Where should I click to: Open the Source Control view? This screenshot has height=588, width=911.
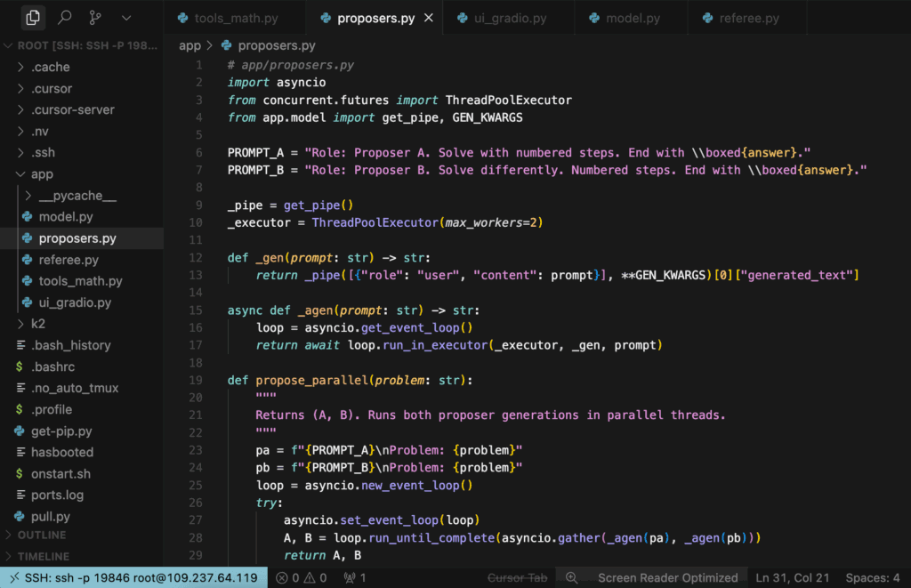95,17
